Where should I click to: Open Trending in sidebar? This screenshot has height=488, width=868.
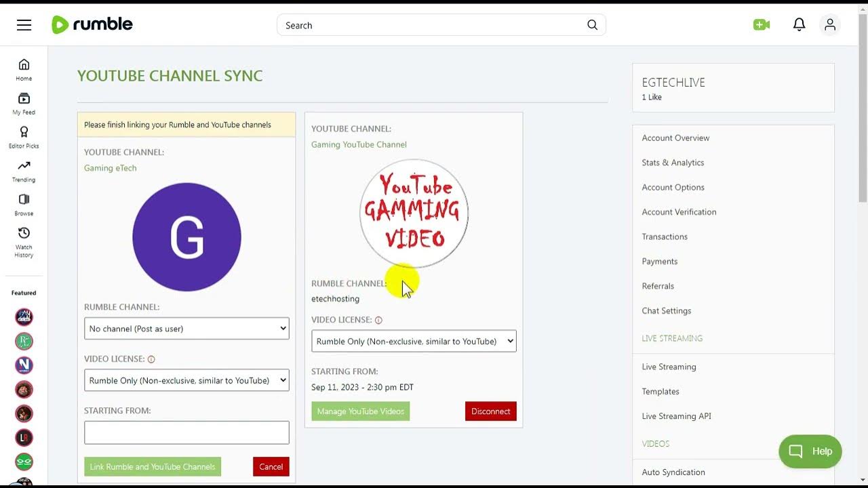coord(24,171)
